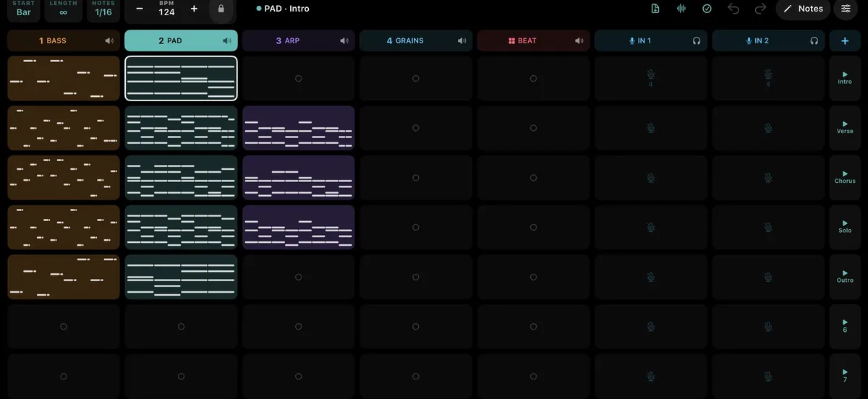
Task: Select the PAD clip in Intro row
Action: point(181,78)
